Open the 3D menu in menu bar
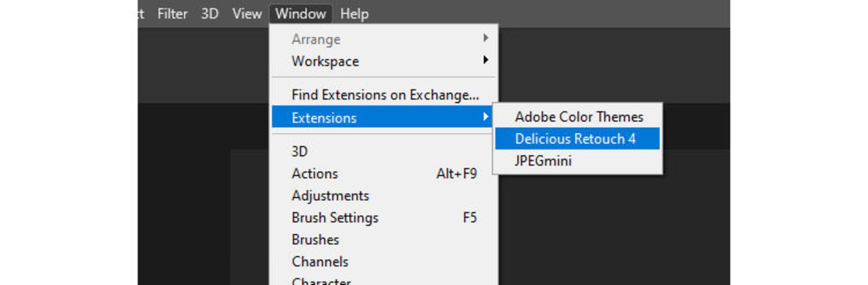The width and height of the screenshot is (868, 285). click(x=210, y=14)
